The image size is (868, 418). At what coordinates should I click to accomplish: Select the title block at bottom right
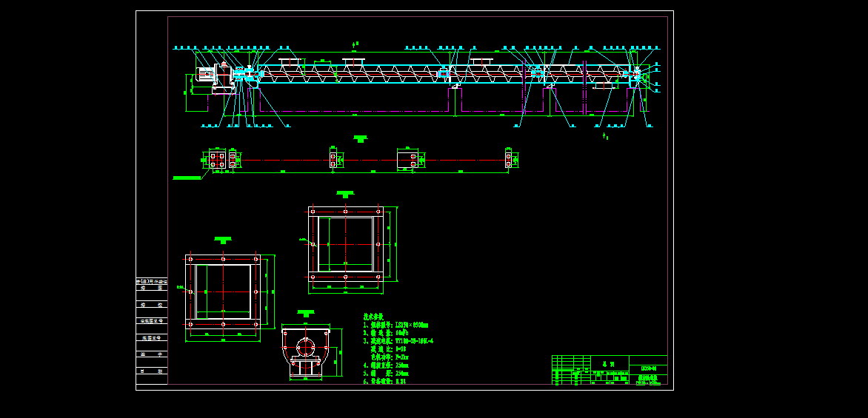[x=610, y=370]
